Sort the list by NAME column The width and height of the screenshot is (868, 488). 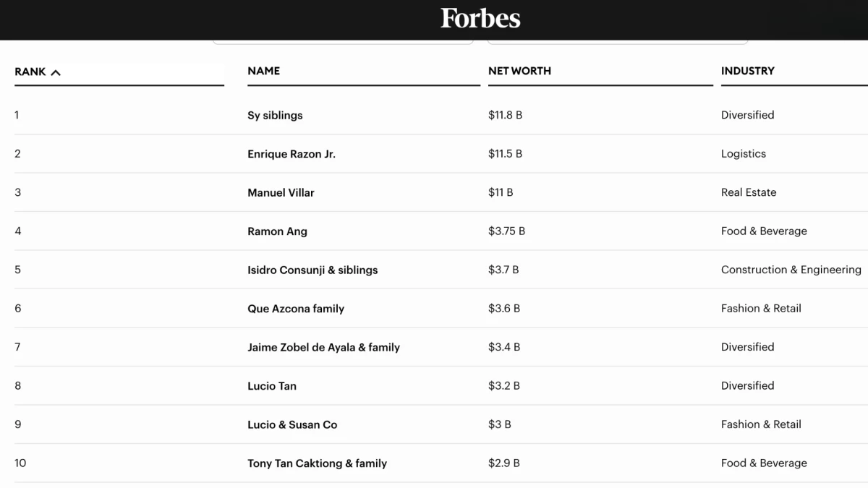[x=263, y=71]
